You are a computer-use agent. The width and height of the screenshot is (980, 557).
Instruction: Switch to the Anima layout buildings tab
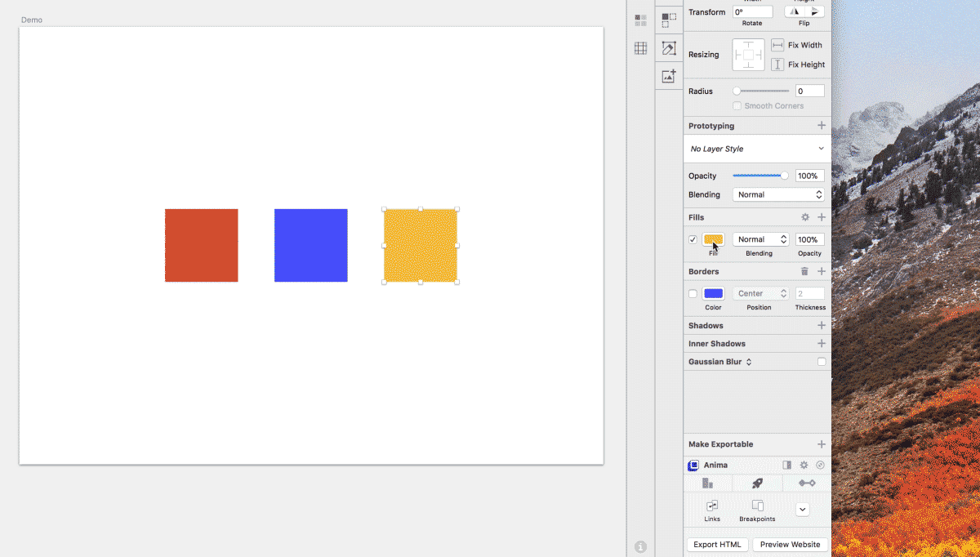point(707,483)
